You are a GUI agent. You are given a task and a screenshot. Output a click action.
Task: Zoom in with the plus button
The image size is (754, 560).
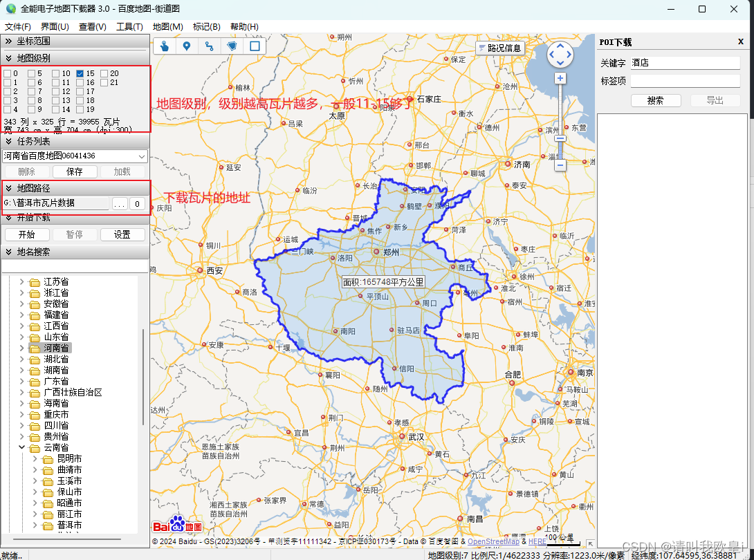pos(560,78)
